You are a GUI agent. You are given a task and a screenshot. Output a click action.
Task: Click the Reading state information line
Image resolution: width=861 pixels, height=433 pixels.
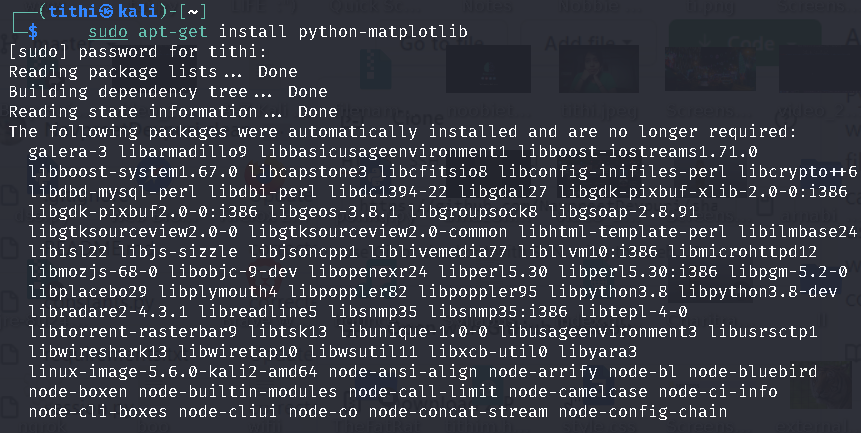tap(172, 112)
